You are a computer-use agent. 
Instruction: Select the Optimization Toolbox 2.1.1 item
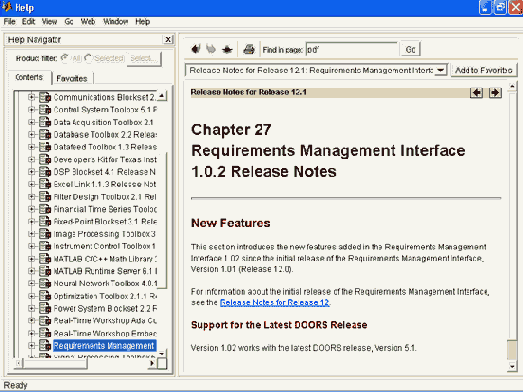(x=105, y=296)
